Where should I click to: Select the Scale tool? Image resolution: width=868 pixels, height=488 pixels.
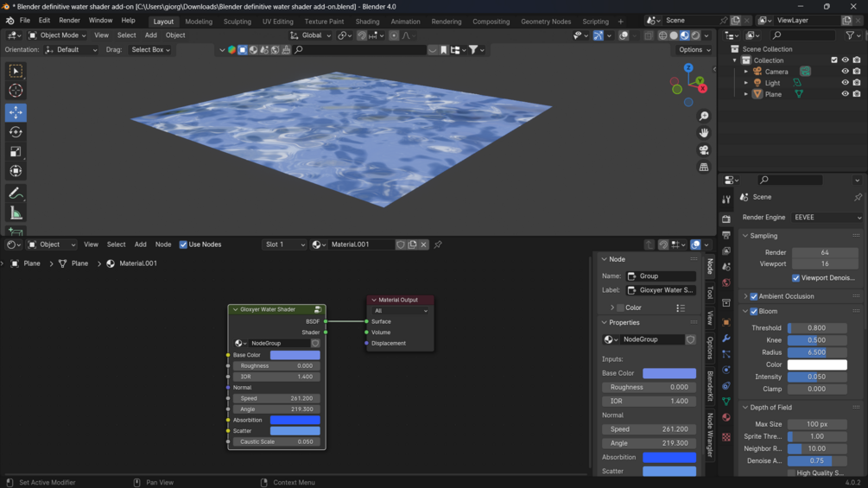[x=16, y=152]
